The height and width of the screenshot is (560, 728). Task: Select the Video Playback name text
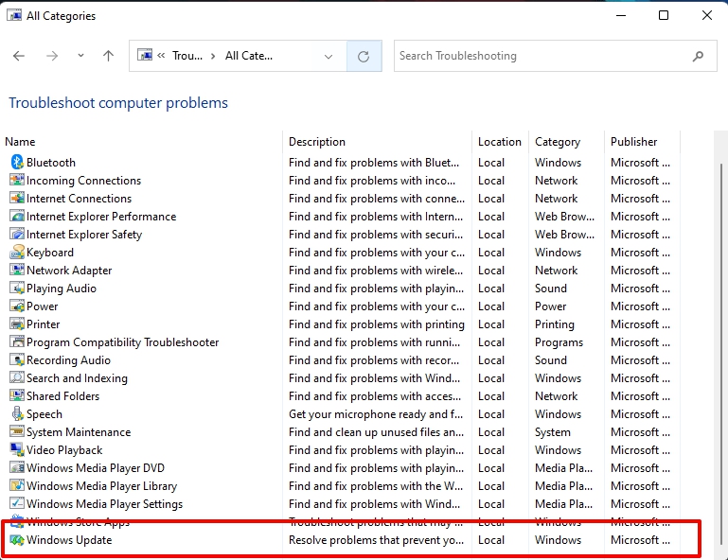(x=64, y=450)
